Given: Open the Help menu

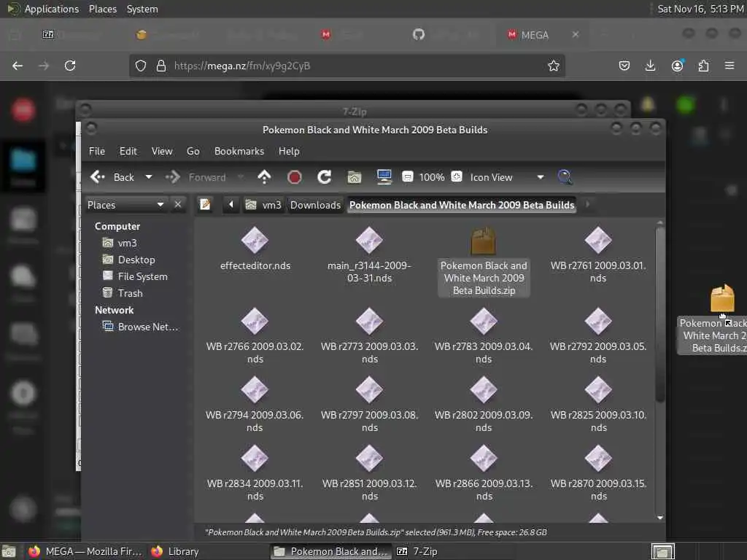Looking at the screenshot, I should click(x=289, y=151).
